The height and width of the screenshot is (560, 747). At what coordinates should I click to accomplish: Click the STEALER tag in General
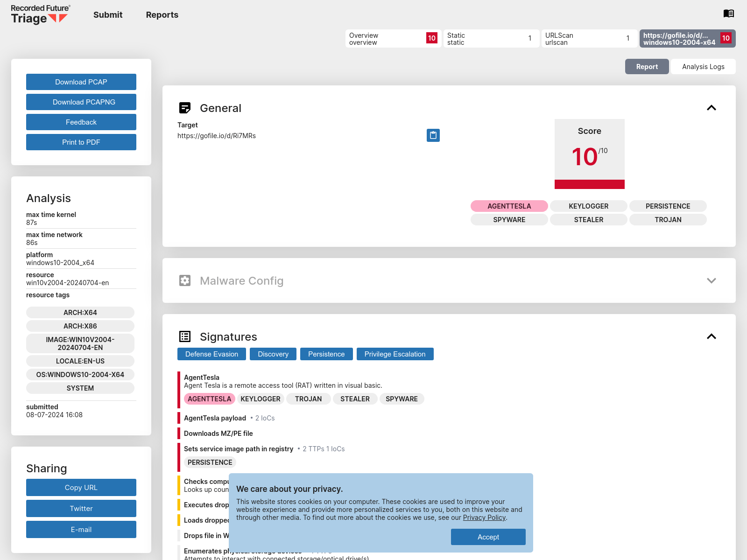point(589,220)
